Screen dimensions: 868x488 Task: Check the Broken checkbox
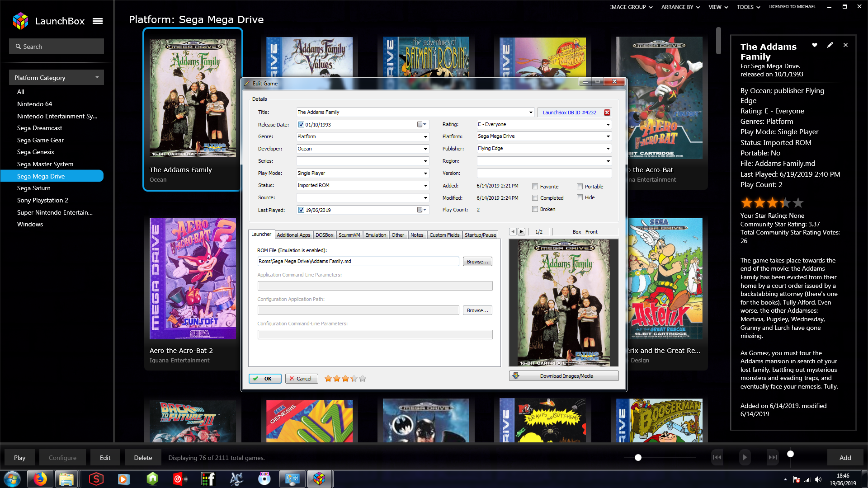point(535,209)
